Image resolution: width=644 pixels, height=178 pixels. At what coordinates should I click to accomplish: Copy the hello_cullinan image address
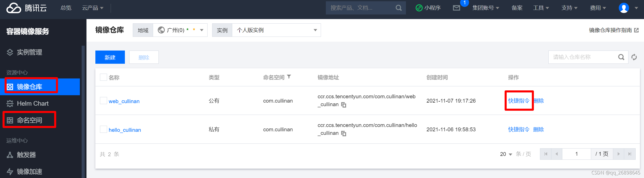click(344, 133)
